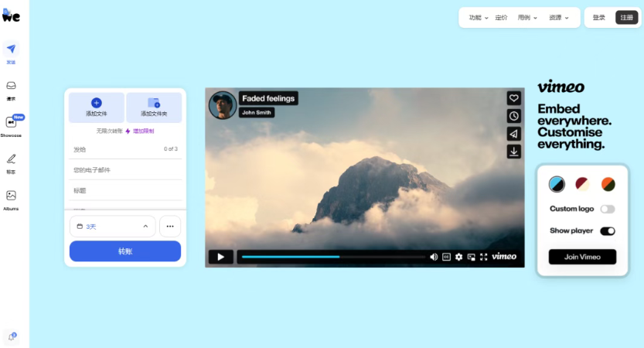
Task: Select the Send paper plane sidebar icon
Action: [x=11, y=49]
